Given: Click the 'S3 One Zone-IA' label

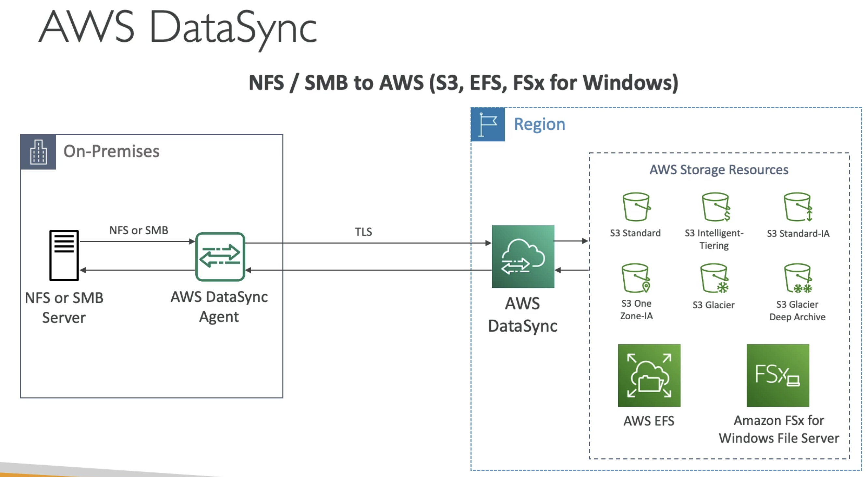Looking at the screenshot, I should (x=636, y=310).
